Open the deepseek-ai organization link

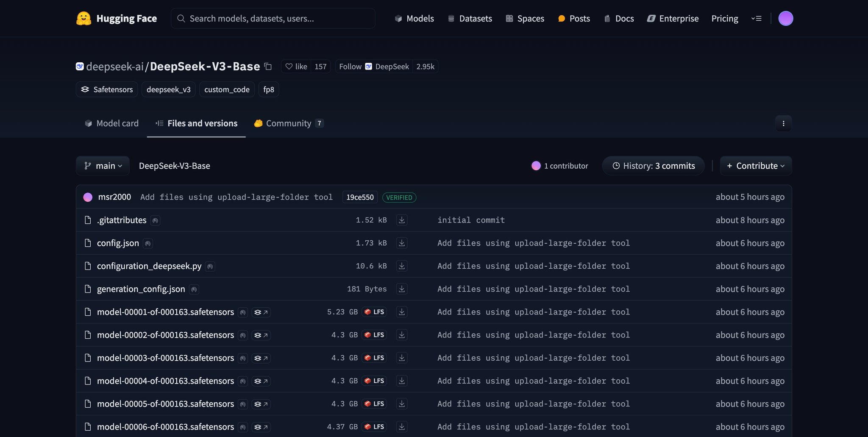pyautogui.click(x=115, y=67)
